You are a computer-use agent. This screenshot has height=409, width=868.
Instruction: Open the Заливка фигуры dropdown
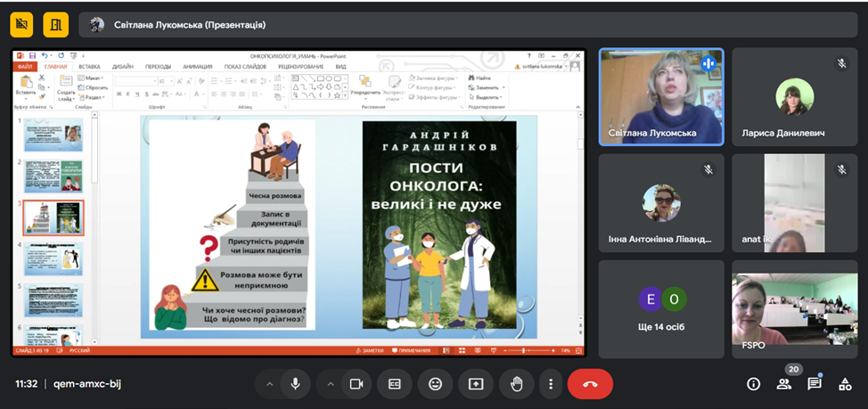433,78
